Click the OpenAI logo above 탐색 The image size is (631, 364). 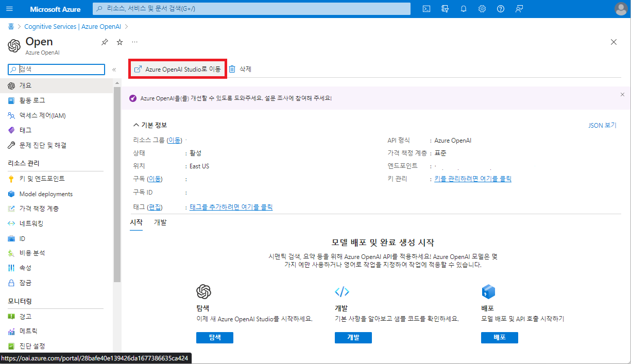[x=204, y=292]
